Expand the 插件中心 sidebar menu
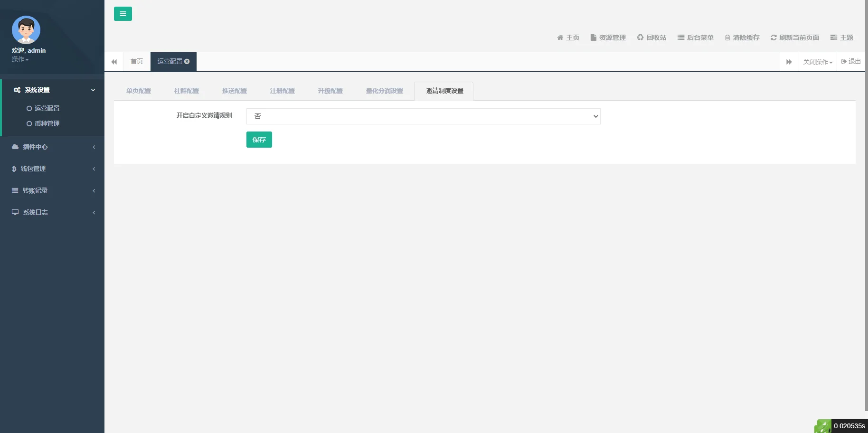 coord(52,147)
